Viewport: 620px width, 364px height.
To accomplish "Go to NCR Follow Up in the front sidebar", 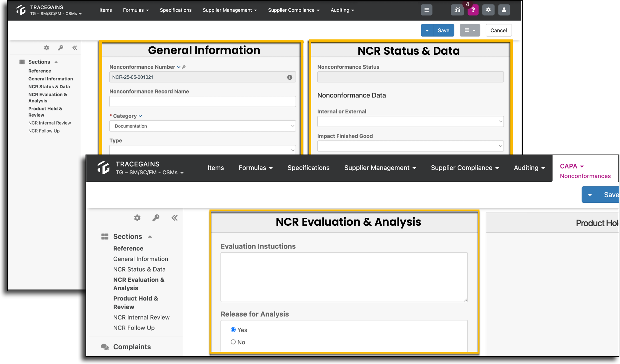I will coord(134,328).
